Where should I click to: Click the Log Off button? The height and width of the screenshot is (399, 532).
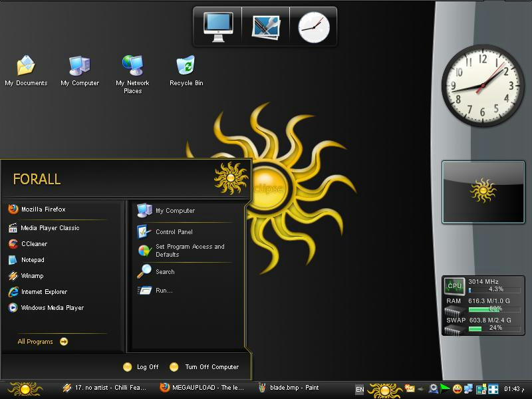tap(141, 367)
